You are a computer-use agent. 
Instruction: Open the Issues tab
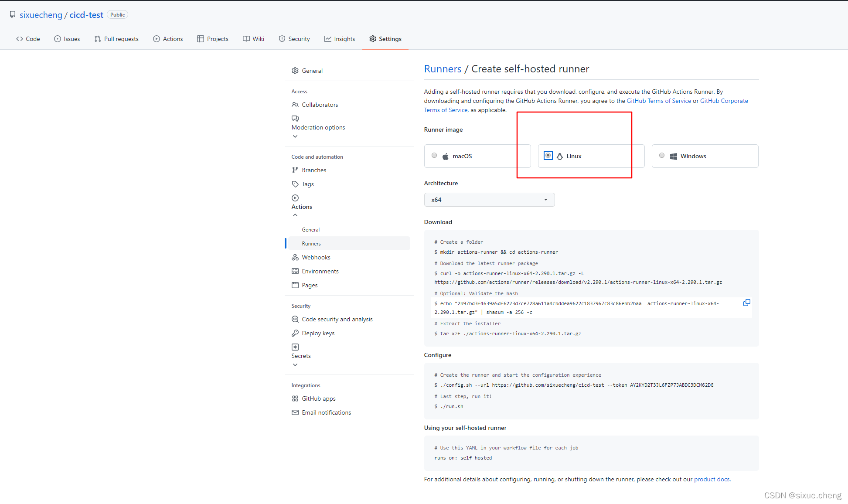point(67,39)
